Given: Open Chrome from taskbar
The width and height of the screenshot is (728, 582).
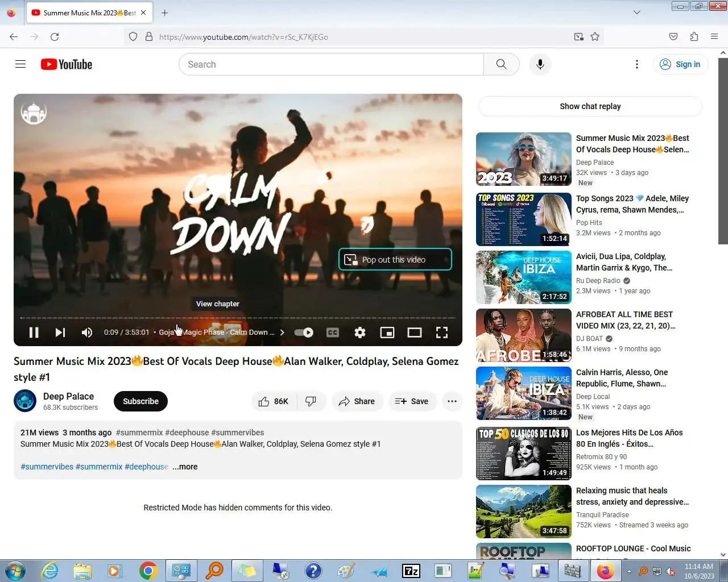Looking at the screenshot, I should tap(148, 571).
